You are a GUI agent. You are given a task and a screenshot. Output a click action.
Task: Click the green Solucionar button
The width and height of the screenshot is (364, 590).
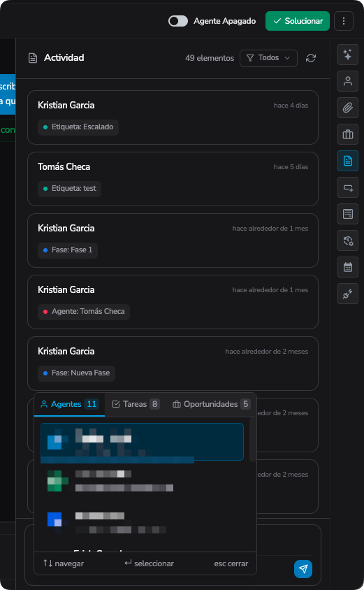[x=298, y=21]
